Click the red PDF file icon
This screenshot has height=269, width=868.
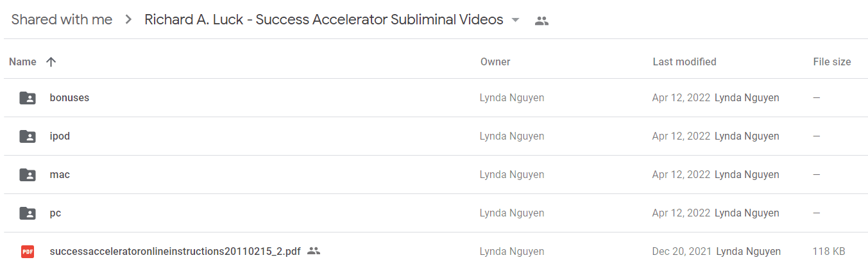[x=28, y=252]
